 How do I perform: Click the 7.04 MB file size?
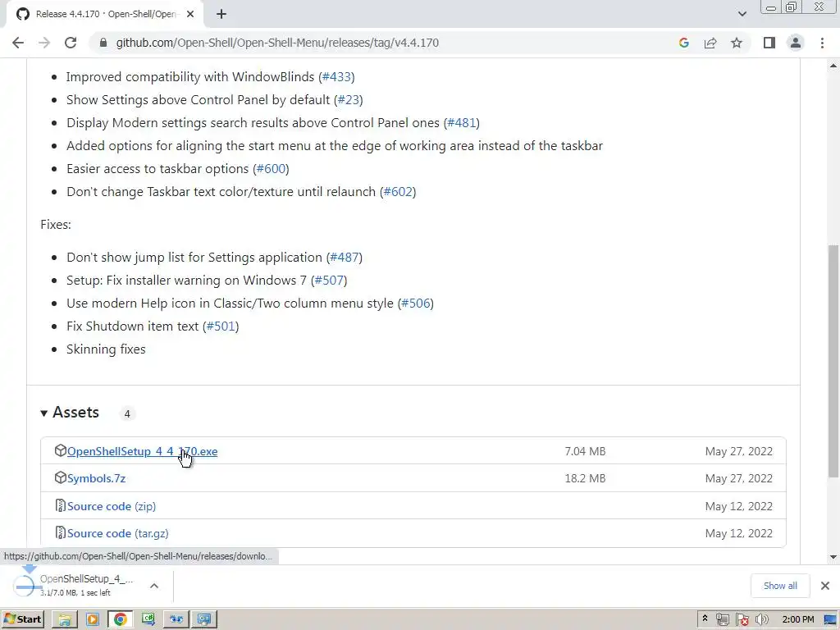tap(585, 452)
